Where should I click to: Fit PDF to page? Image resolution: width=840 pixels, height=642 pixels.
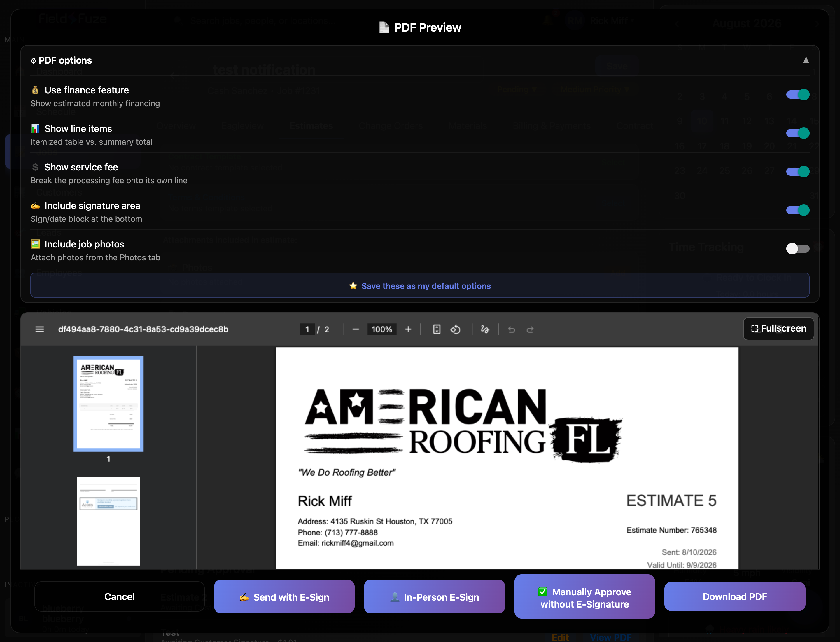pyautogui.click(x=437, y=329)
